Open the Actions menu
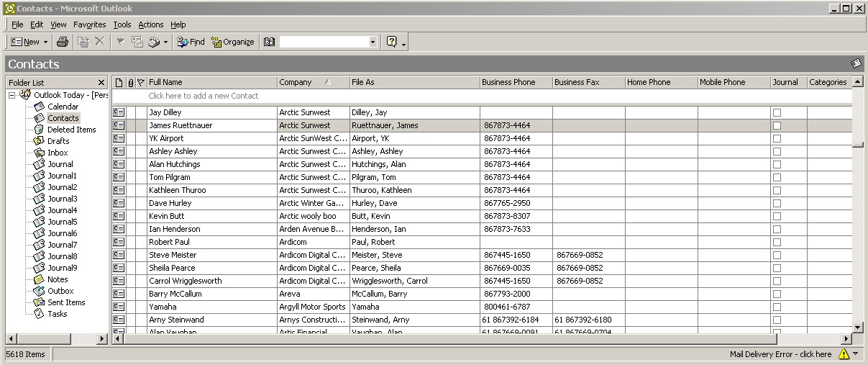Image resolution: width=868 pixels, height=365 pixels. (x=151, y=24)
